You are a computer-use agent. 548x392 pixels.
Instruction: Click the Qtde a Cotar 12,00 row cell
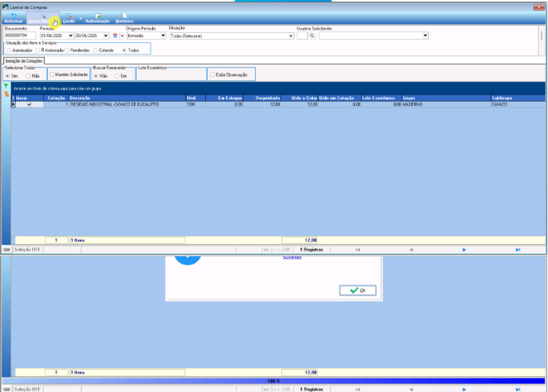tap(300, 104)
